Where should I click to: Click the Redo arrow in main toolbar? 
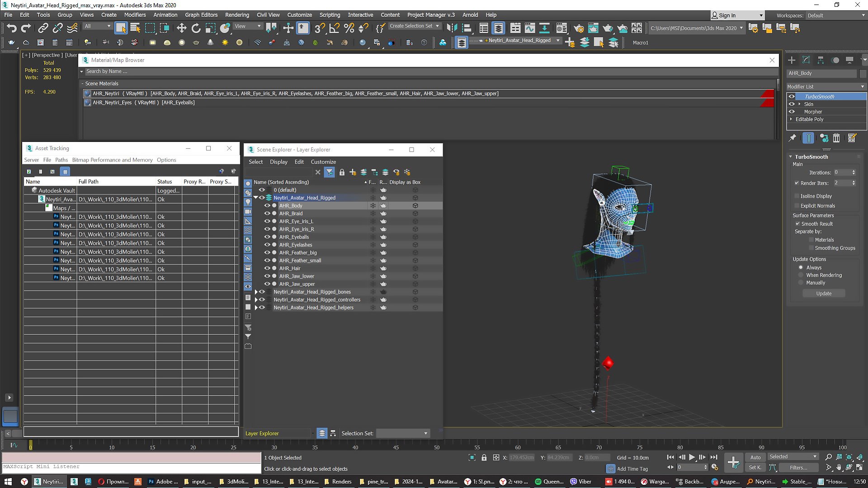click(26, 28)
